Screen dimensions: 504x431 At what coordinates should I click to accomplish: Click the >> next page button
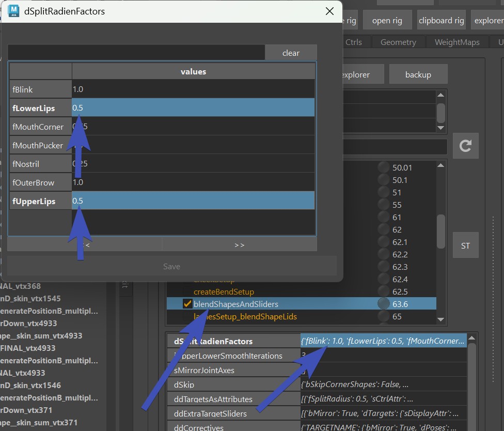[239, 245]
